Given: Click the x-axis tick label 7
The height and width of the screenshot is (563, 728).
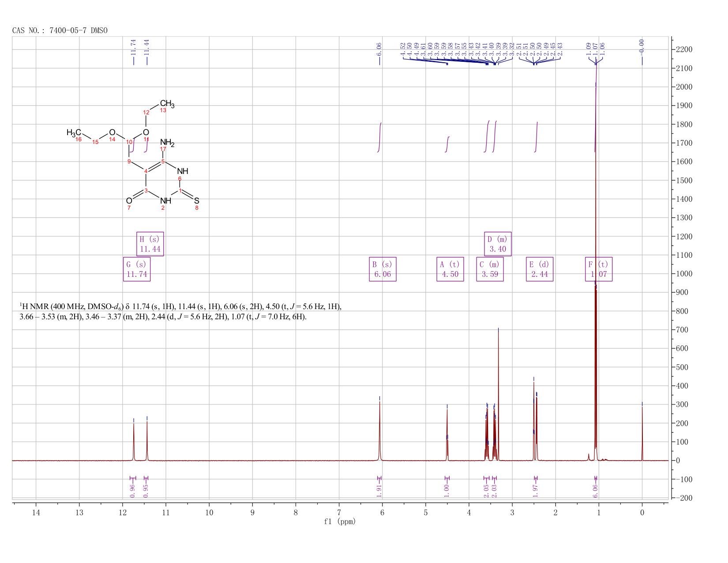Looking at the screenshot, I should click(x=339, y=513).
